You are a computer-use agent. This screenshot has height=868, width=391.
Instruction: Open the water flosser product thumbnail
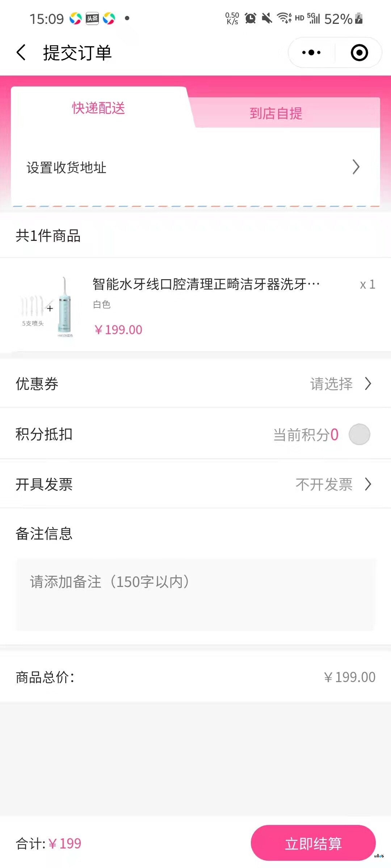coord(48,307)
